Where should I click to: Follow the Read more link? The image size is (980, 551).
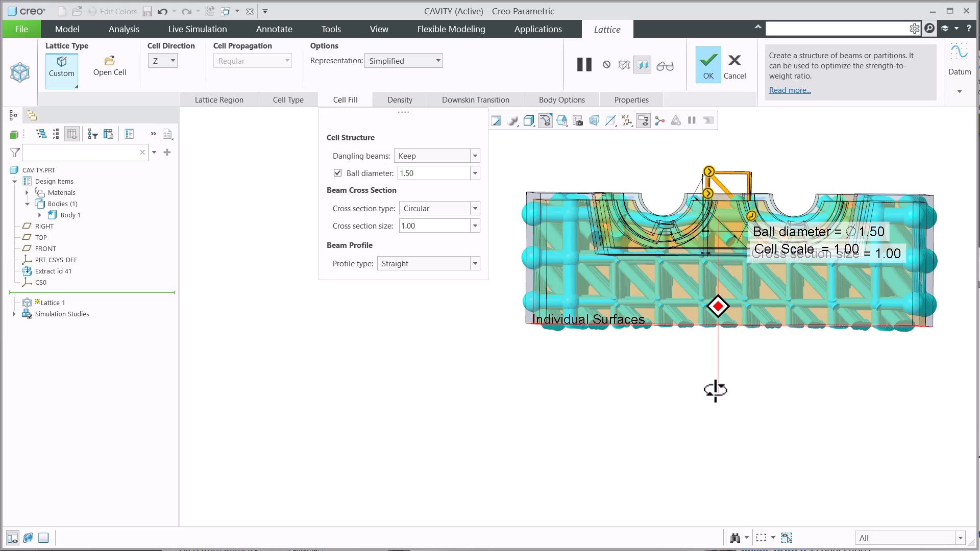(x=790, y=90)
